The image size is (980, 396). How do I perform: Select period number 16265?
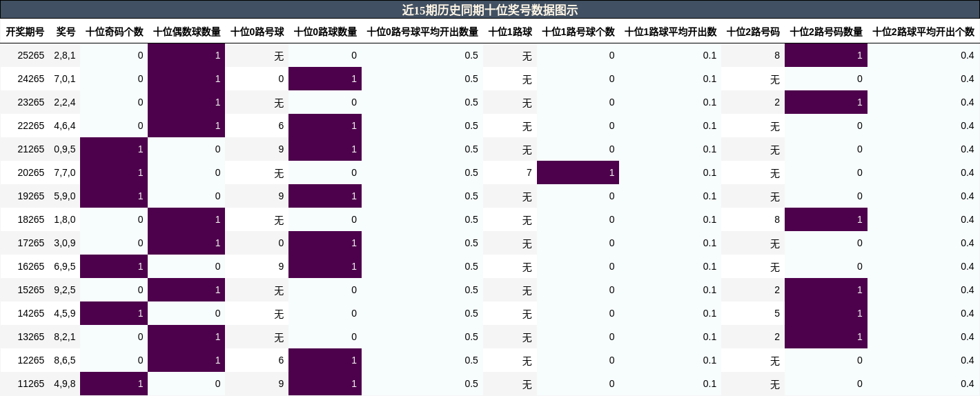click(31, 266)
